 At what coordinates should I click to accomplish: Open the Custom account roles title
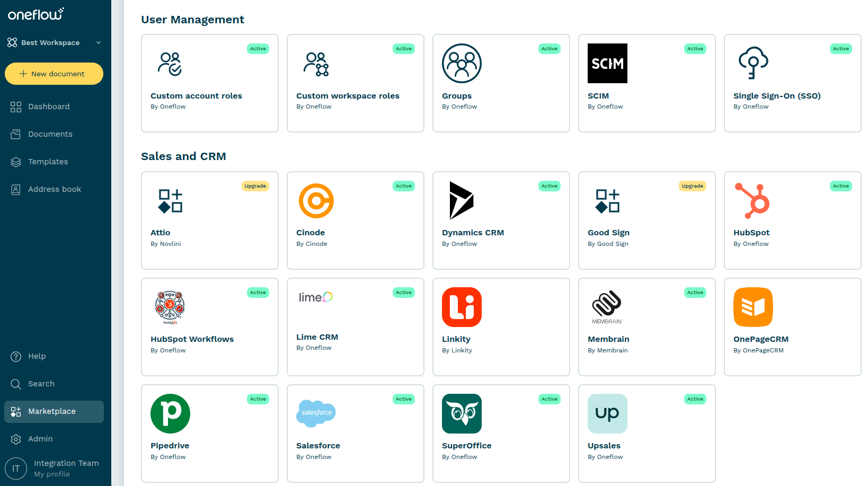[x=196, y=96]
